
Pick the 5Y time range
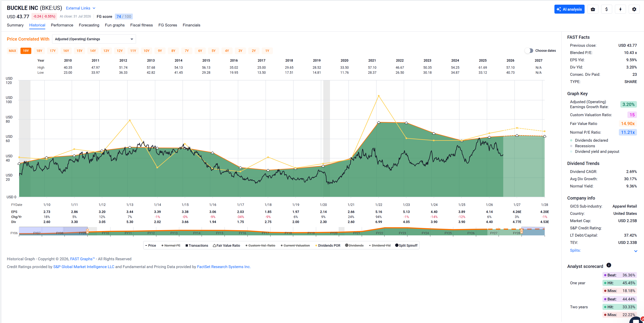[x=213, y=51]
